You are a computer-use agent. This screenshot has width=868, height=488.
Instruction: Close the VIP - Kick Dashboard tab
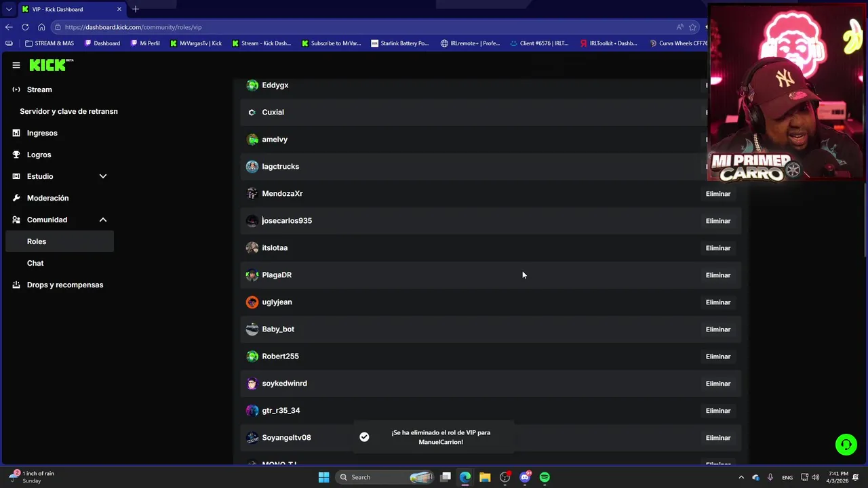[119, 9]
